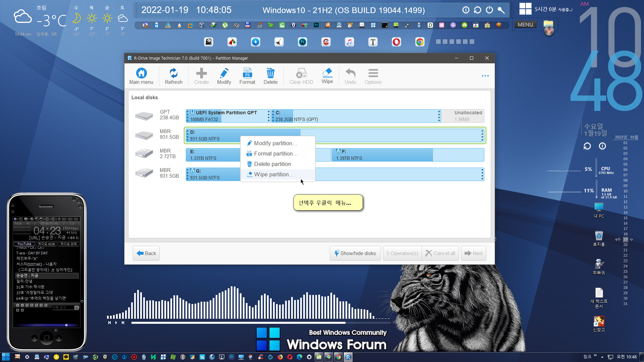Click the Next navigation button

473,253
